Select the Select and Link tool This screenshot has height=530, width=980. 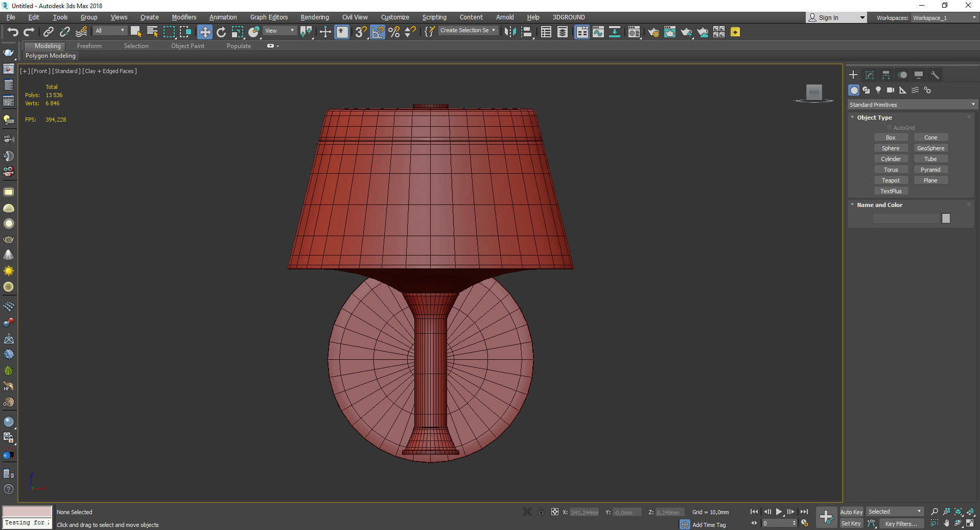48,32
